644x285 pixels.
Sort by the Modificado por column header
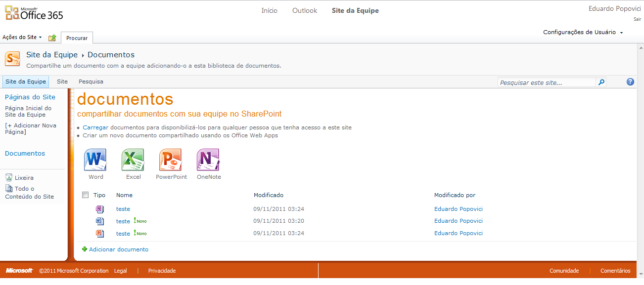coord(455,195)
